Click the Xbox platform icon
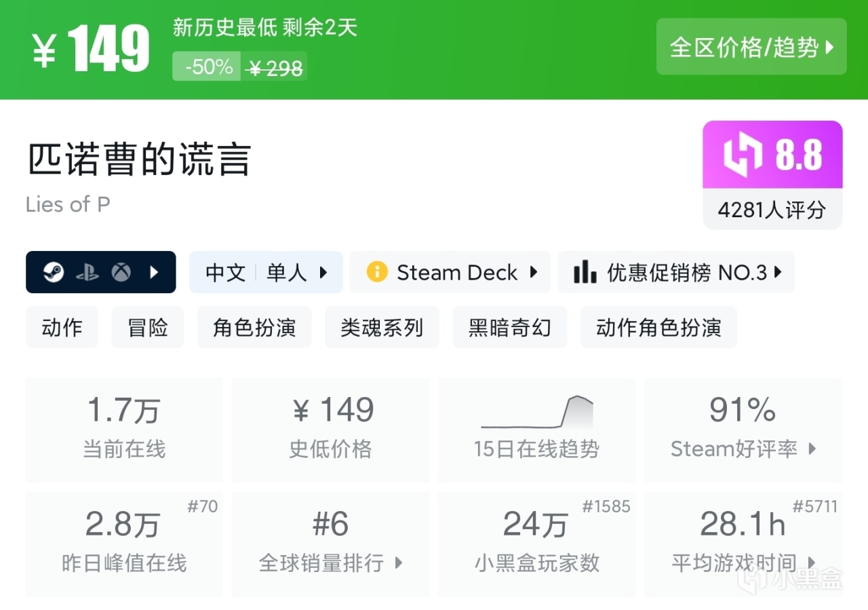Screen dimensions: 868x610 click(x=121, y=273)
